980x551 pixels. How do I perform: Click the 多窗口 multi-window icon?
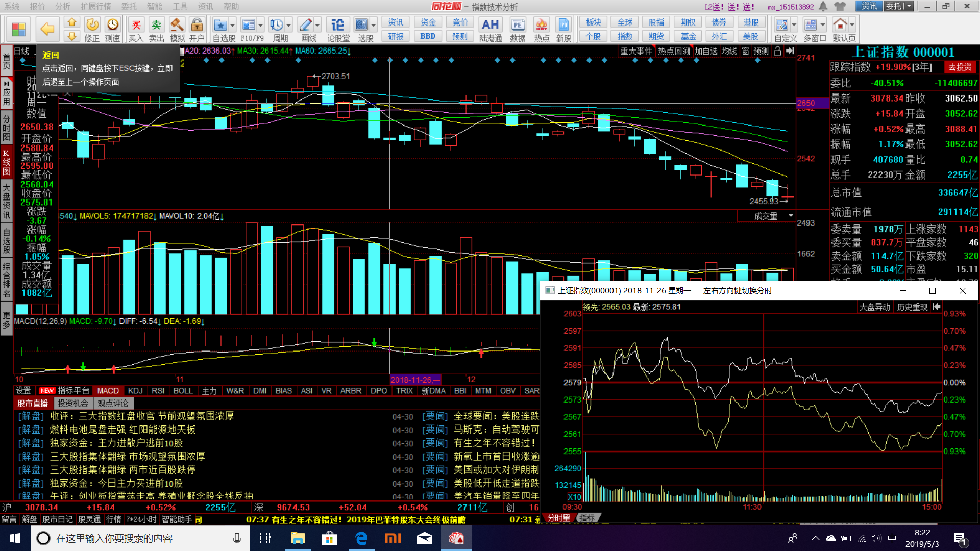tap(810, 25)
